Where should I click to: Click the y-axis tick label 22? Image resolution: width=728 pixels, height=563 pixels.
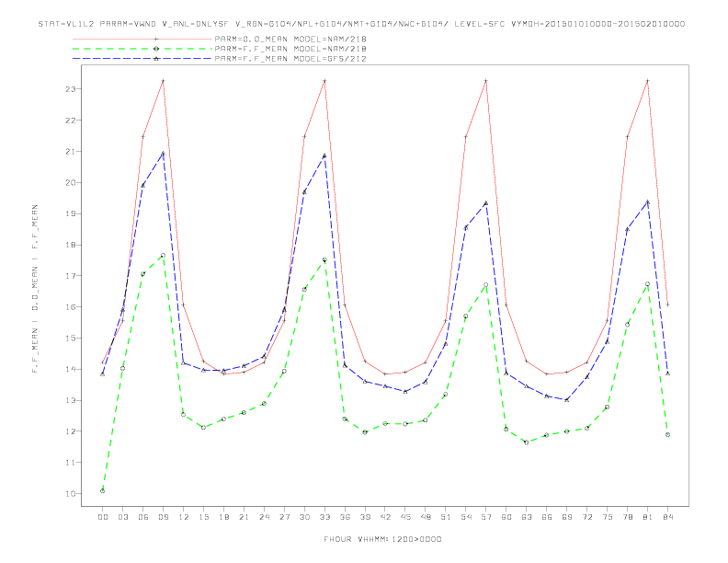click(x=71, y=120)
